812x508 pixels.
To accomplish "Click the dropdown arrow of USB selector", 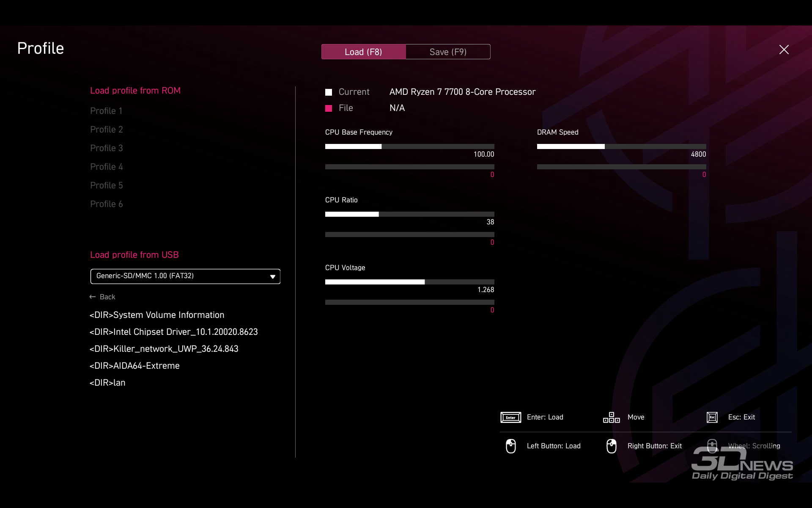I will click(273, 276).
